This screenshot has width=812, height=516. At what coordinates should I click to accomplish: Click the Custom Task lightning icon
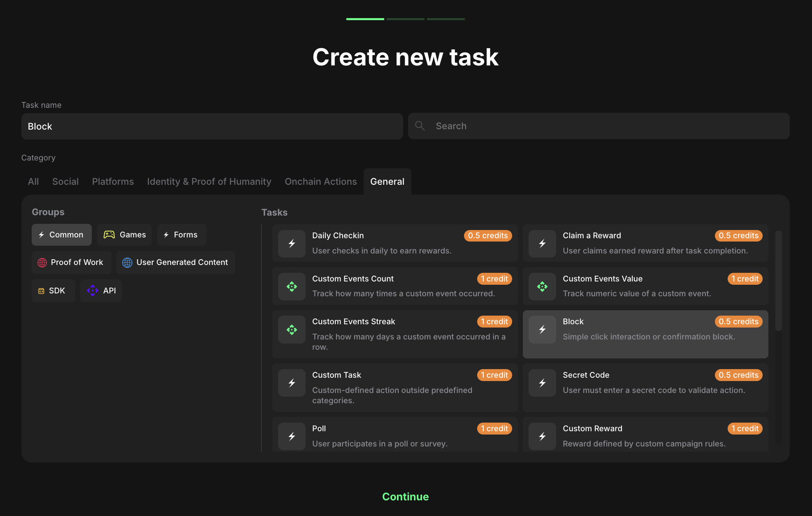pyautogui.click(x=292, y=383)
